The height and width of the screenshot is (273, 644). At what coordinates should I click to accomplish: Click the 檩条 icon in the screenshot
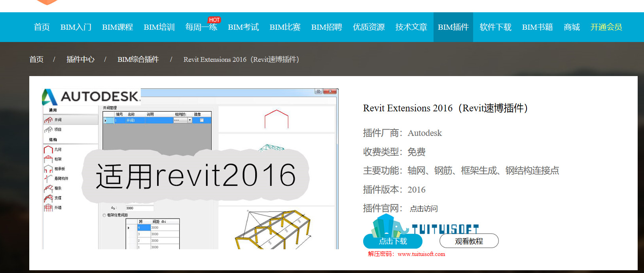(48, 188)
